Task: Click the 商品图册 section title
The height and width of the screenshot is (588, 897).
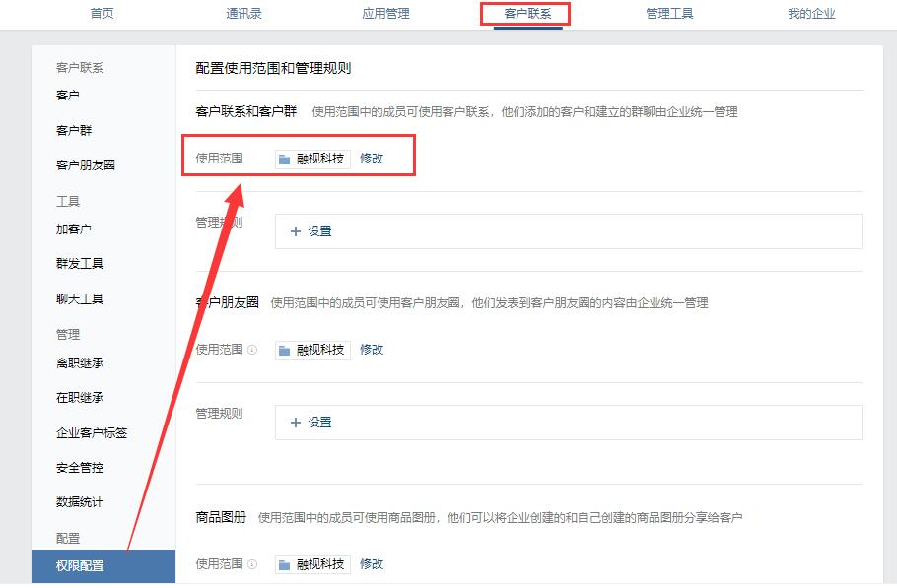Action: point(221,517)
